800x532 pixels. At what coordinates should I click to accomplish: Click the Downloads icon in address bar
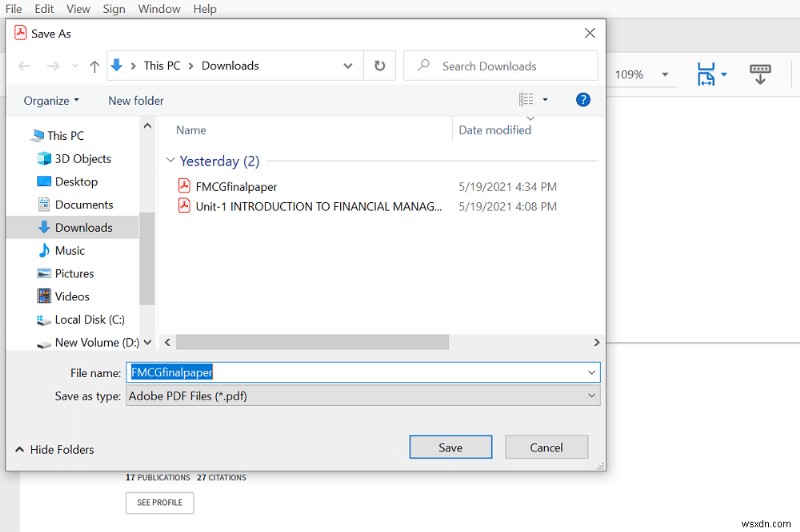click(x=117, y=65)
